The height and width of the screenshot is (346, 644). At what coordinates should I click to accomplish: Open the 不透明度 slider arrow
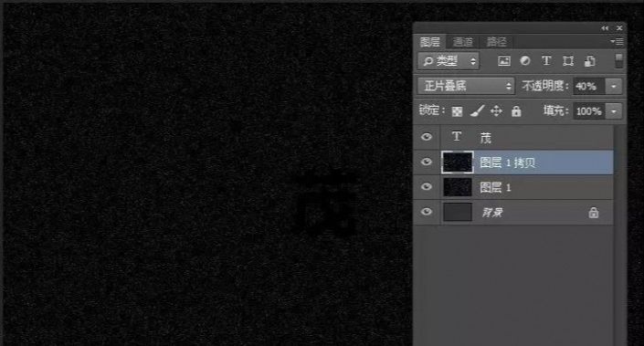point(614,86)
